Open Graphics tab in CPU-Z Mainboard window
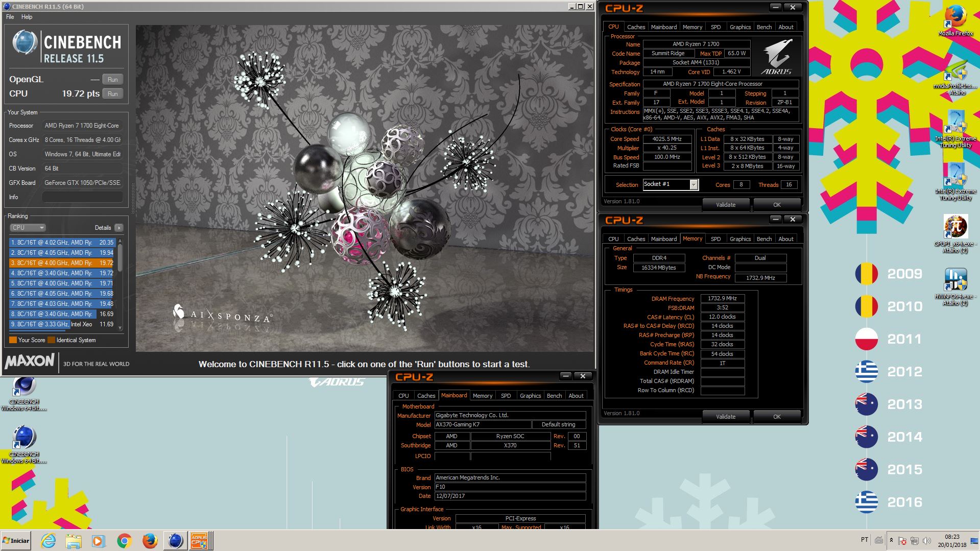This screenshot has height=551, width=980. [x=530, y=396]
